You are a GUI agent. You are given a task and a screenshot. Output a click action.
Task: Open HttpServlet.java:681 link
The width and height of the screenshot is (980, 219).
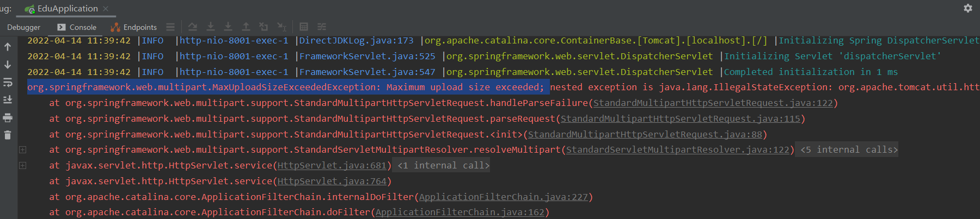332,165
